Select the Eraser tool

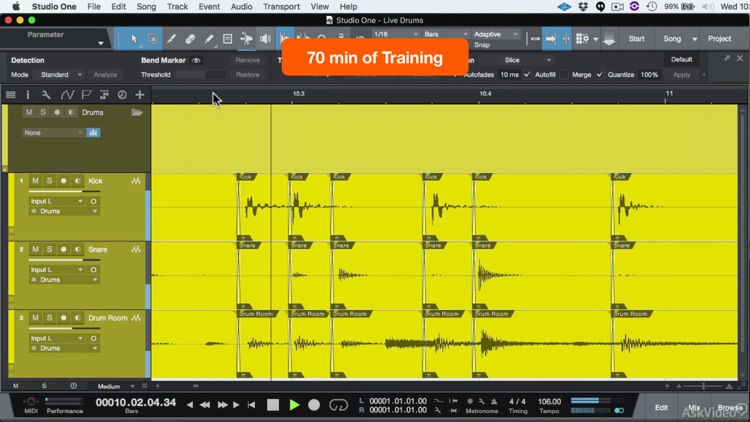click(x=190, y=39)
